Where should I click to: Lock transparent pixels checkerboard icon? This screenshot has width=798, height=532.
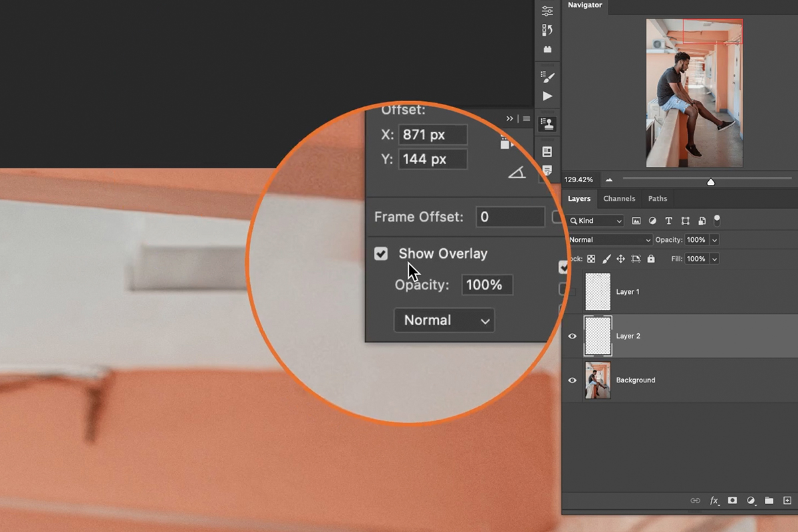click(591, 259)
